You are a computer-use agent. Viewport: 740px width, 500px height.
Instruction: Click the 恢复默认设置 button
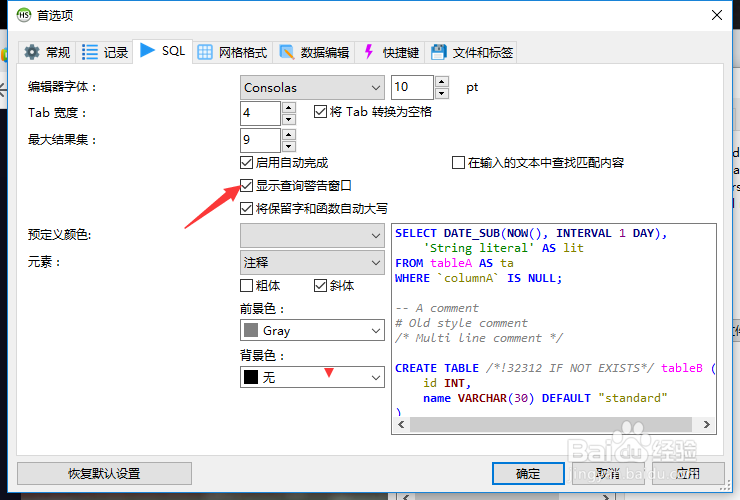point(104,473)
